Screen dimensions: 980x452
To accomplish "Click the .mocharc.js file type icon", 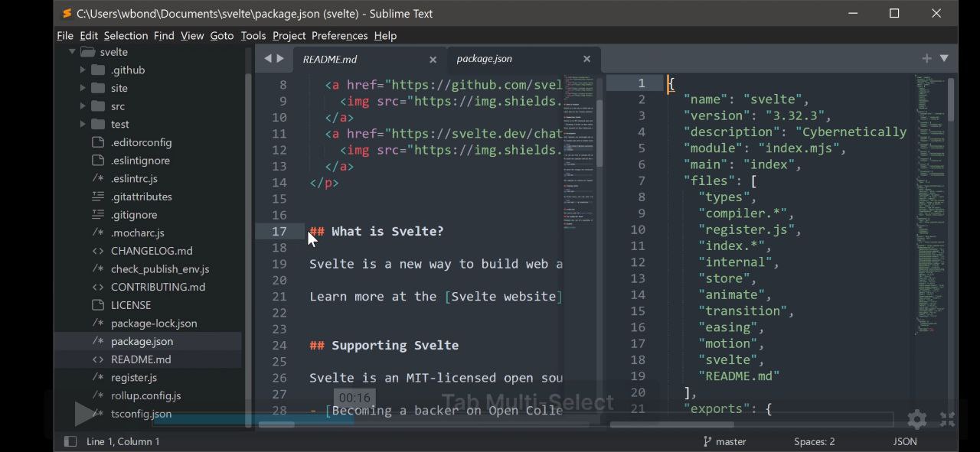I will [98, 233].
